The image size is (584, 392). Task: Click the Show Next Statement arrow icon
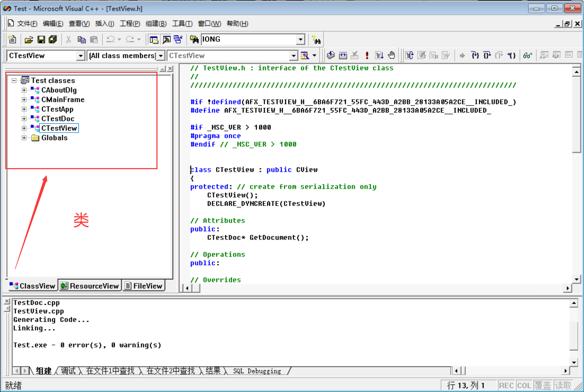coord(462,55)
